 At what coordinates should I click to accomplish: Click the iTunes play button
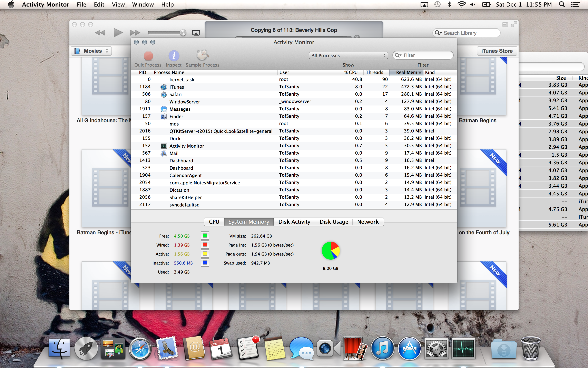[118, 32]
